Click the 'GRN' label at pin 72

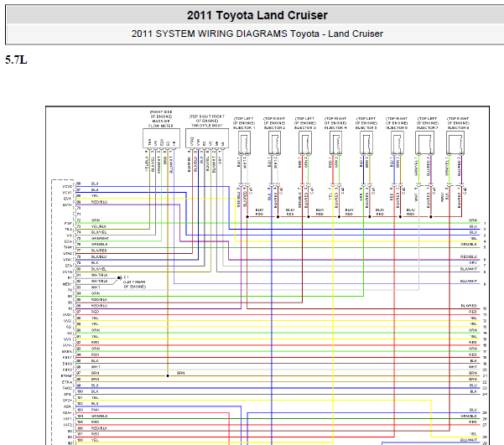pyautogui.click(x=96, y=220)
